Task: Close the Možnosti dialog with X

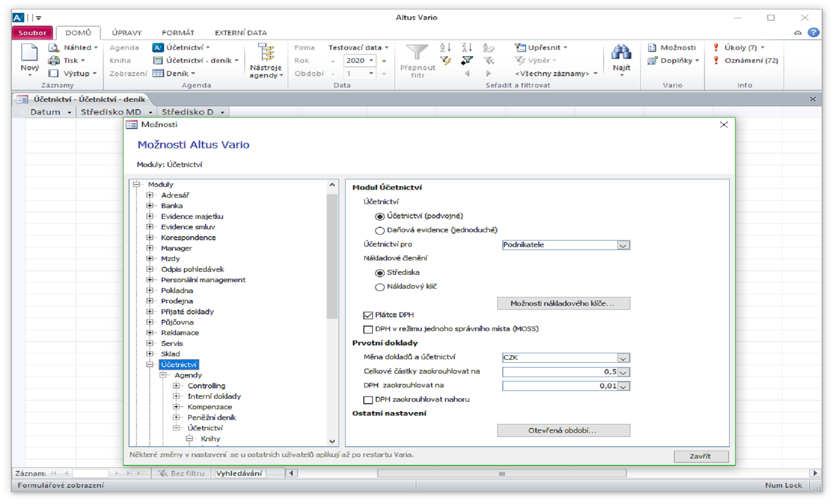Action: 724,125
